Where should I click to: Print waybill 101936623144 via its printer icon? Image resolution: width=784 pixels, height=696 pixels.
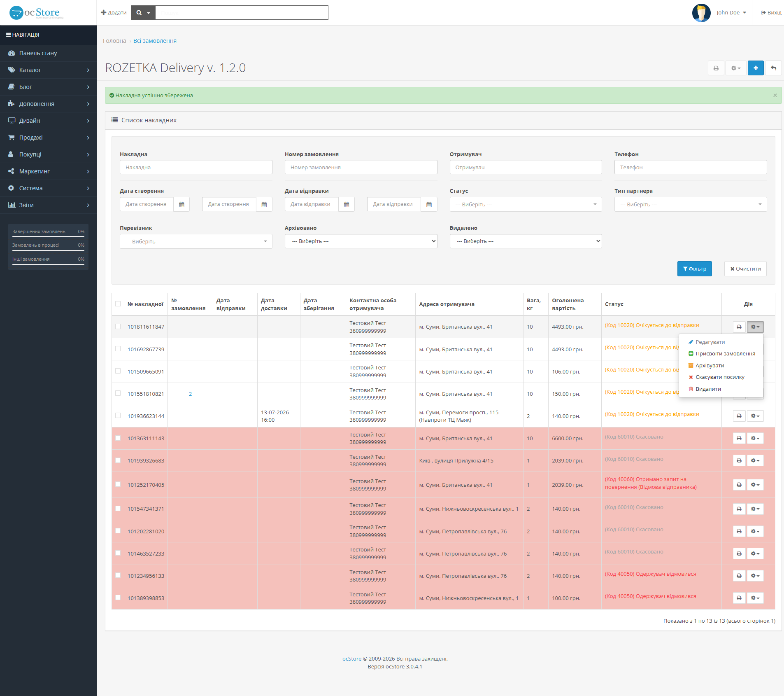pyautogui.click(x=739, y=416)
